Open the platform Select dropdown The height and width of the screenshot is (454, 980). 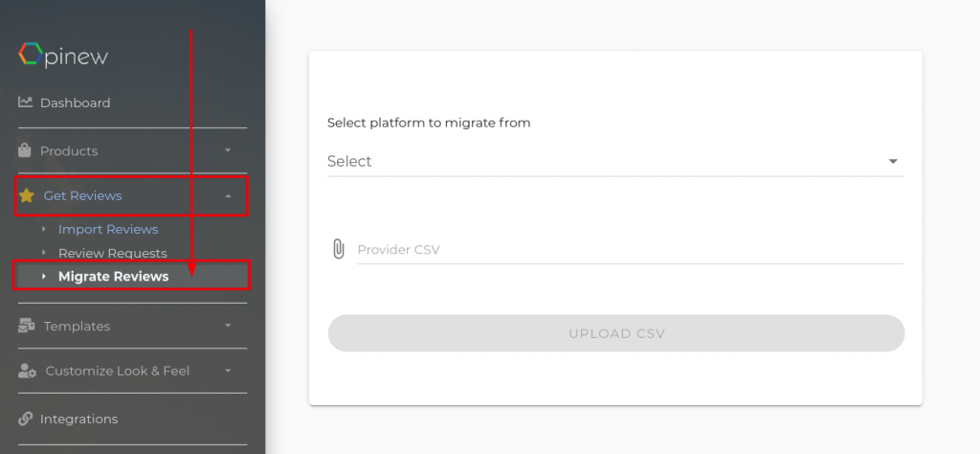(615, 161)
